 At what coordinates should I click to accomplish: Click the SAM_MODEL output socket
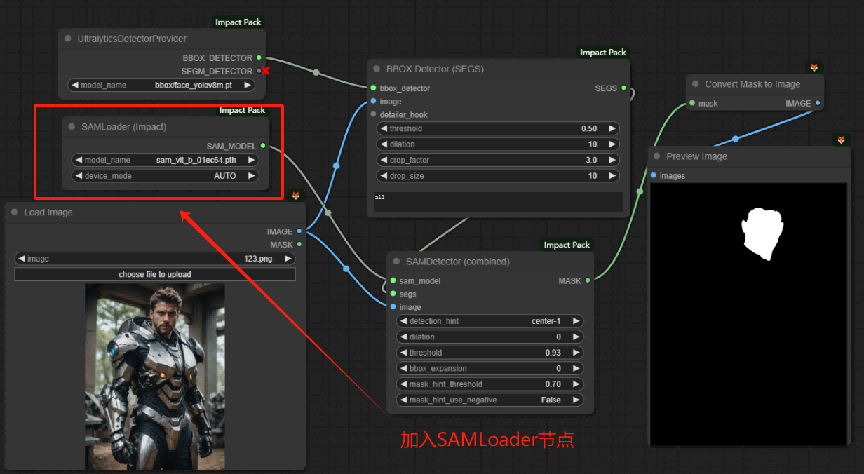tap(263, 146)
